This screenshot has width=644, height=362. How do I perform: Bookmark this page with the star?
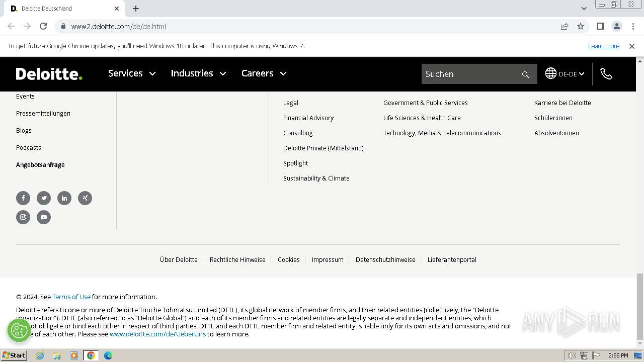(x=581, y=27)
